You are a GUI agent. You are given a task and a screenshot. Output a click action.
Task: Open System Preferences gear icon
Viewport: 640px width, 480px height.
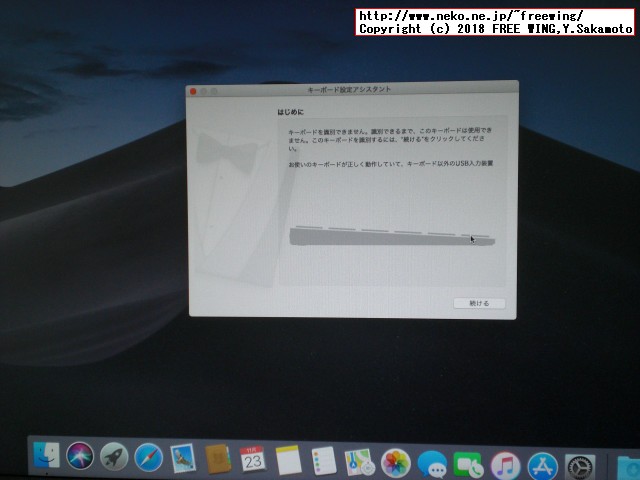pos(580,468)
